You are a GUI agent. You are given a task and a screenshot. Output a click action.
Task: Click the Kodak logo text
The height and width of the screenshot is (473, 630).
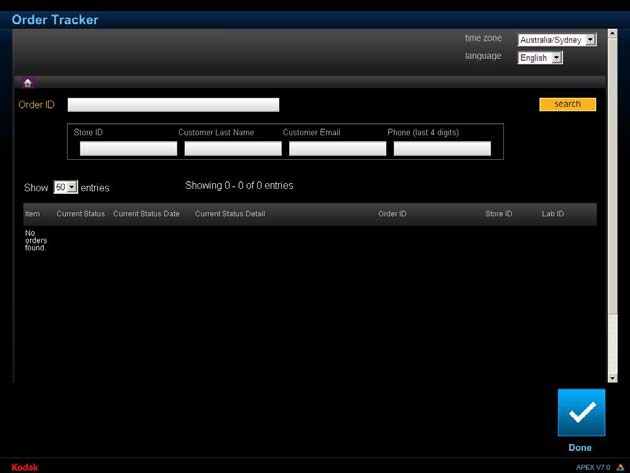(25, 467)
